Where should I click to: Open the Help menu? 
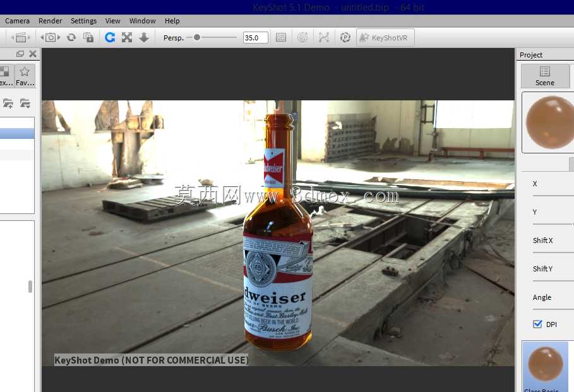click(172, 21)
